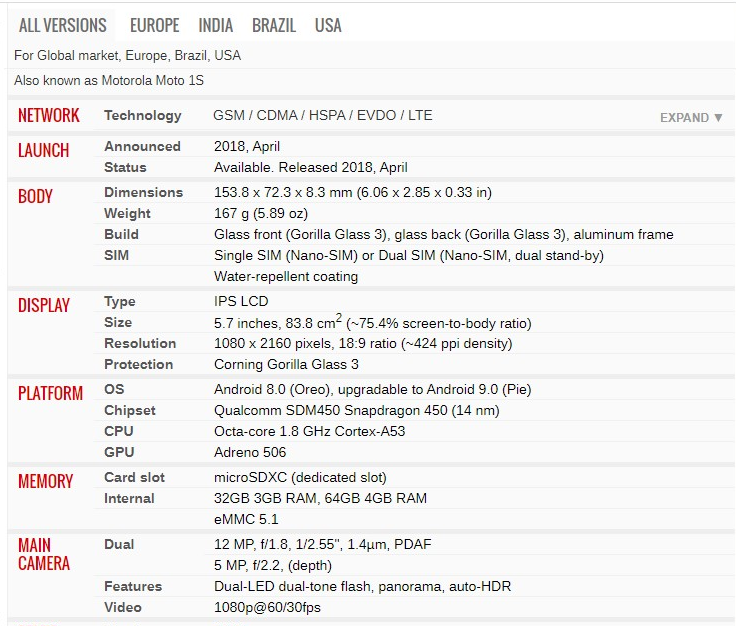Select the '2018, April' announced value

(247, 147)
